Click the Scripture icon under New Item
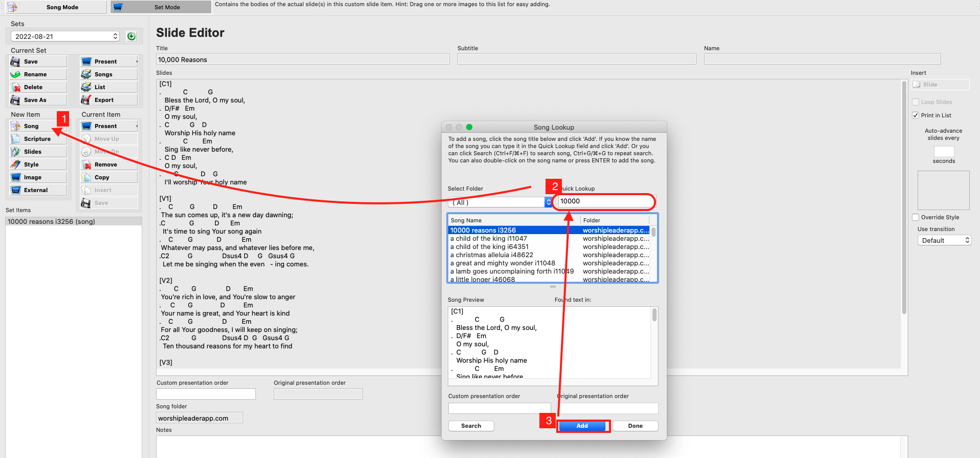Screen dimensions: 980x458 (16, 139)
